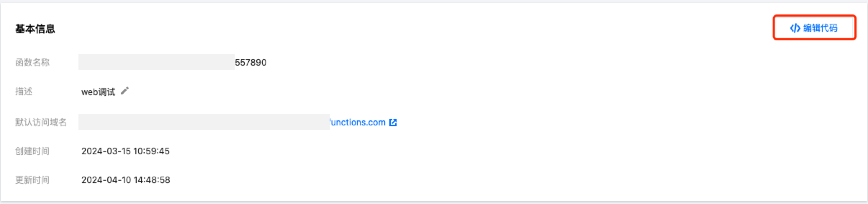This screenshot has height=204, width=868.
Task: Select the update date 2024-04-10
Action: [x=106, y=180]
